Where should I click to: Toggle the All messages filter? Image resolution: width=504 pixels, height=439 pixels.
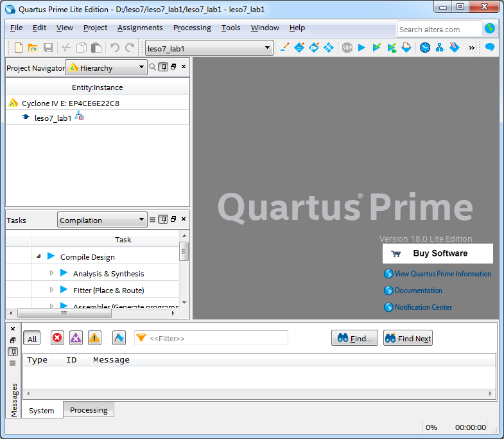[32, 338]
